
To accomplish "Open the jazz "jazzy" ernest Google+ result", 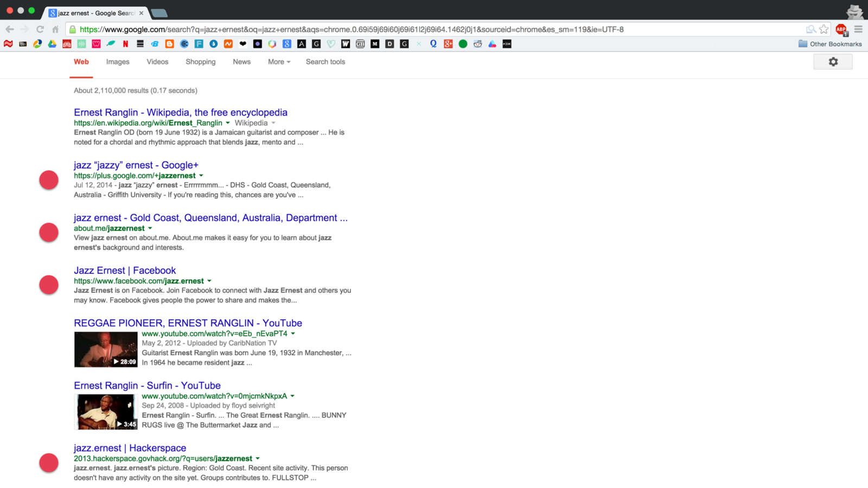I will 136,165.
